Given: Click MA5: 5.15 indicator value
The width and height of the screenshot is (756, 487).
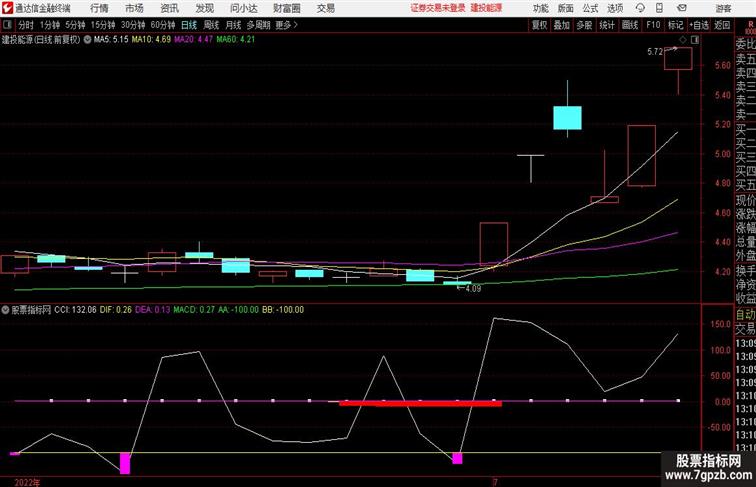Looking at the screenshot, I should [x=111, y=40].
